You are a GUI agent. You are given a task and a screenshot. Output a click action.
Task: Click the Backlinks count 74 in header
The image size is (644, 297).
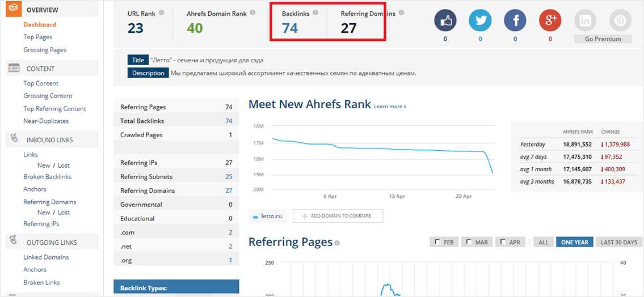pyautogui.click(x=289, y=28)
